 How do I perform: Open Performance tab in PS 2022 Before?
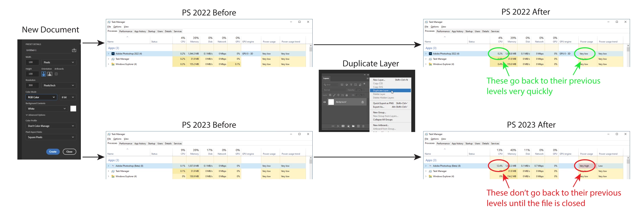point(126,31)
